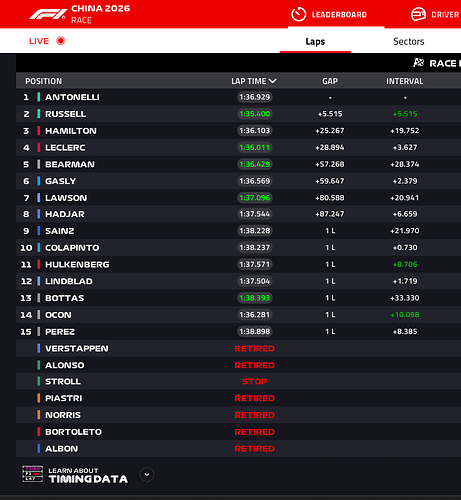Open the Leaderboard stopwatch icon
461x500 pixels.
coord(298,14)
